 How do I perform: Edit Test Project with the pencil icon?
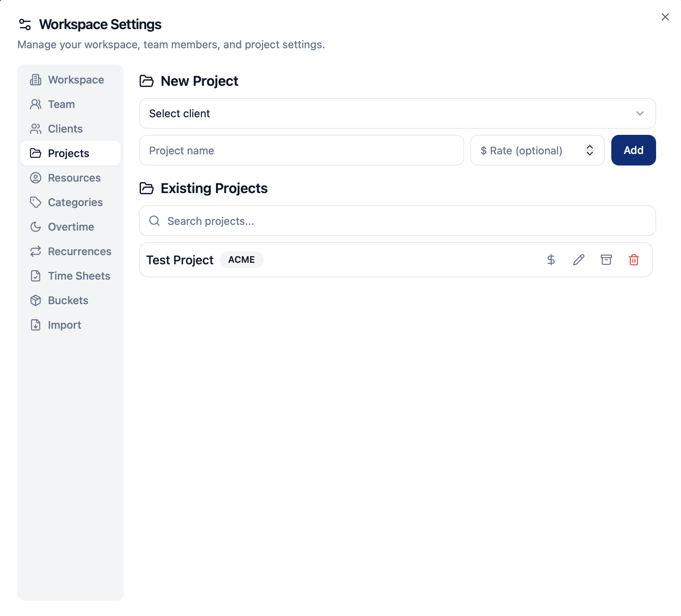578,260
